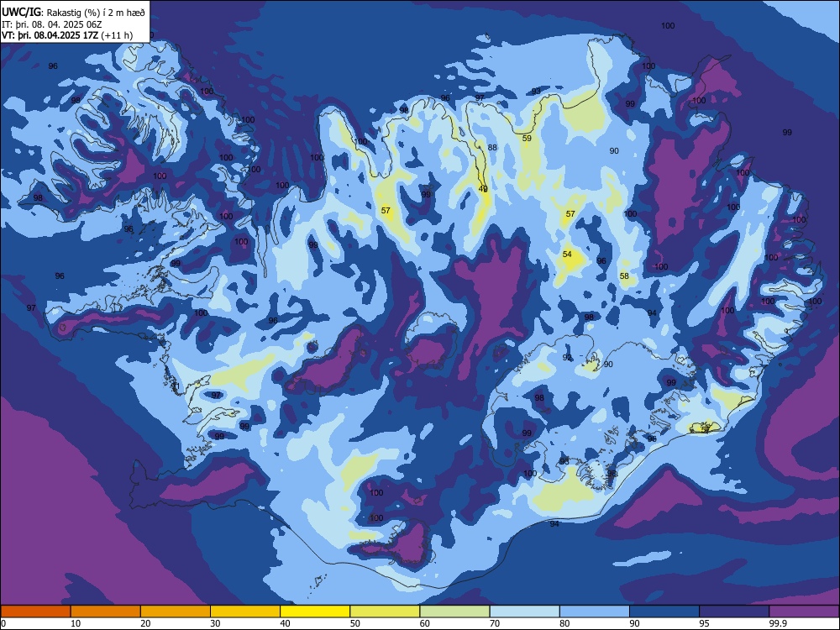Click the 50–60% pale yellow legend swatch
This screenshot has width=840, height=630.
[x=386, y=612]
